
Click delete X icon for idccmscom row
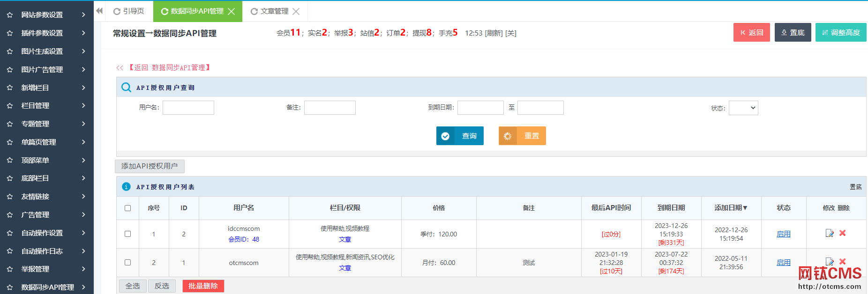coord(842,233)
